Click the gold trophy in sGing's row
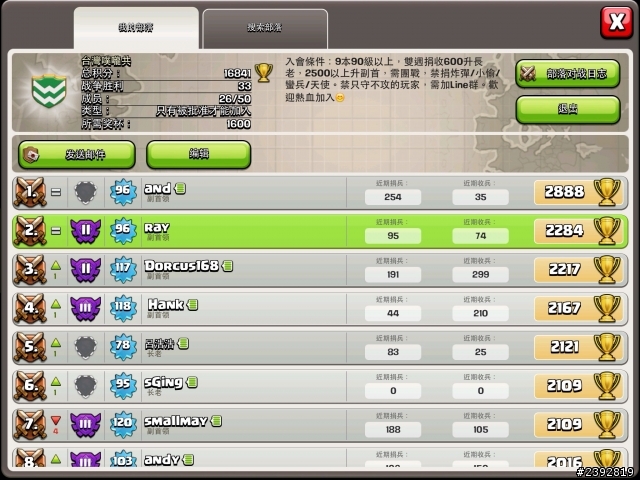Image resolution: width=640 pixels, height=480 pixels. (x=607, y=386)
